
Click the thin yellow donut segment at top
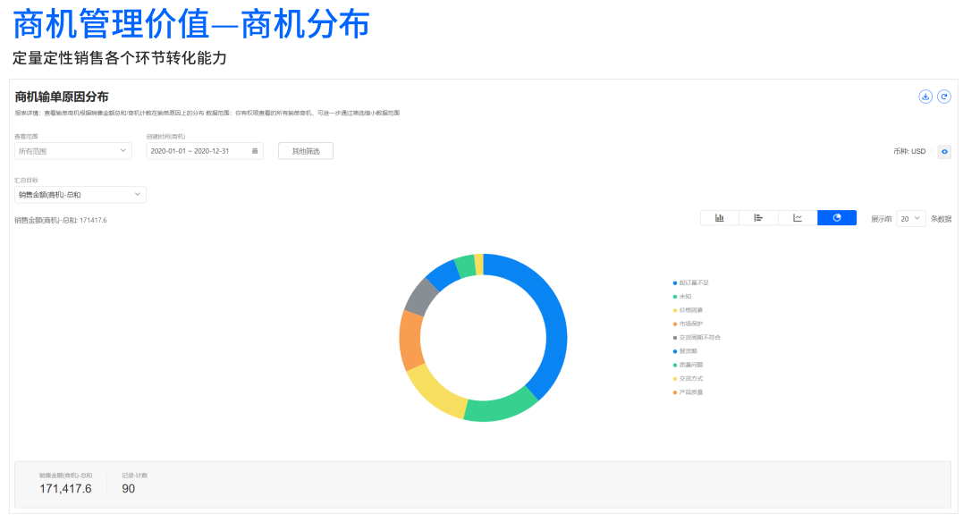tap(478, 264)
